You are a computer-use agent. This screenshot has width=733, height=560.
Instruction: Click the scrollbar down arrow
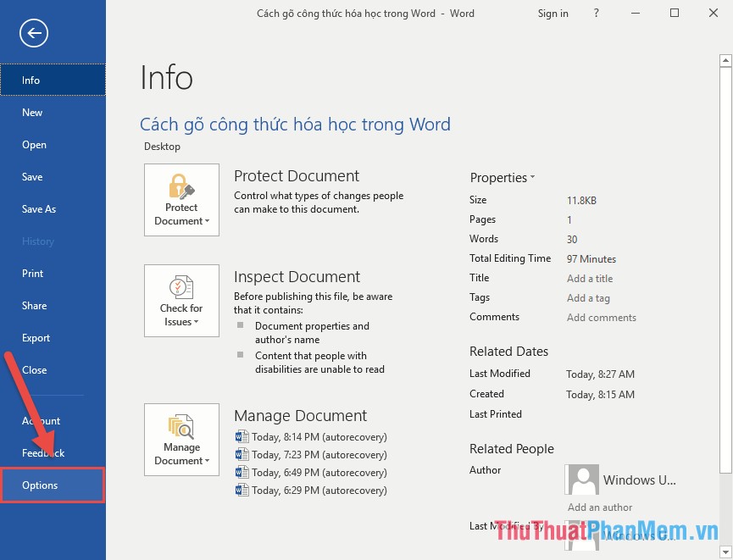pyautogui.click(x=725, y=551)
